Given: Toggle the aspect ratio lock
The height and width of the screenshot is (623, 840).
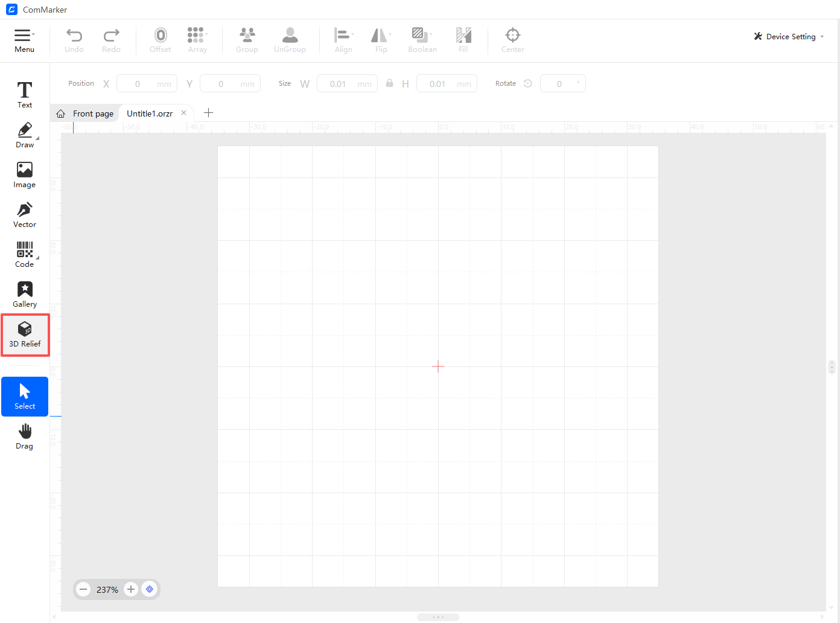Looking at the screenshot, I should pyautogui.click(x=390, y=83).
